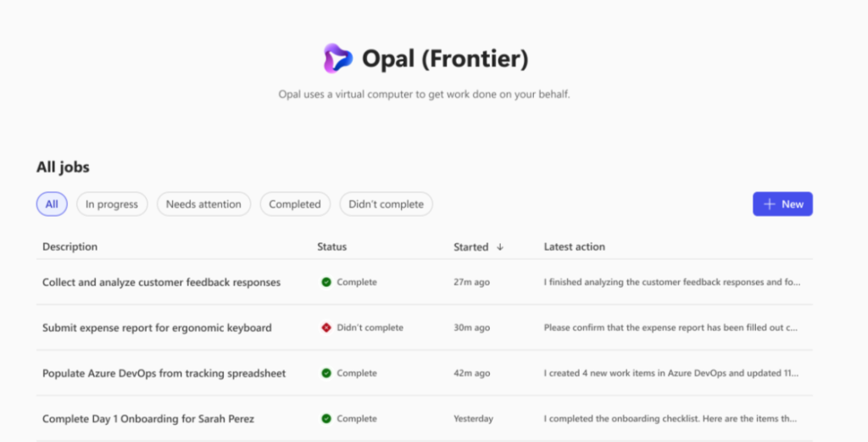Open Populate Azure DevOps from tracking spreadsheet
The height and width of the screenshot is (442, 868).
(x=164, y=373)
